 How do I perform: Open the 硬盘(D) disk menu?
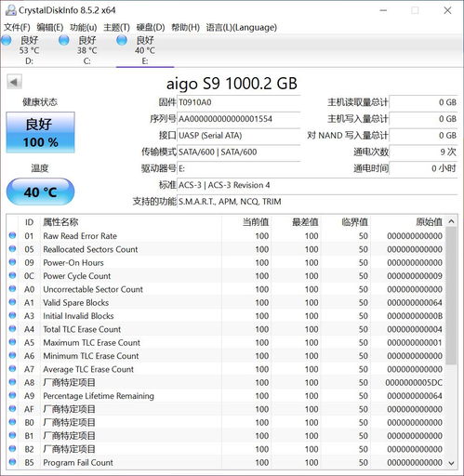151,27
